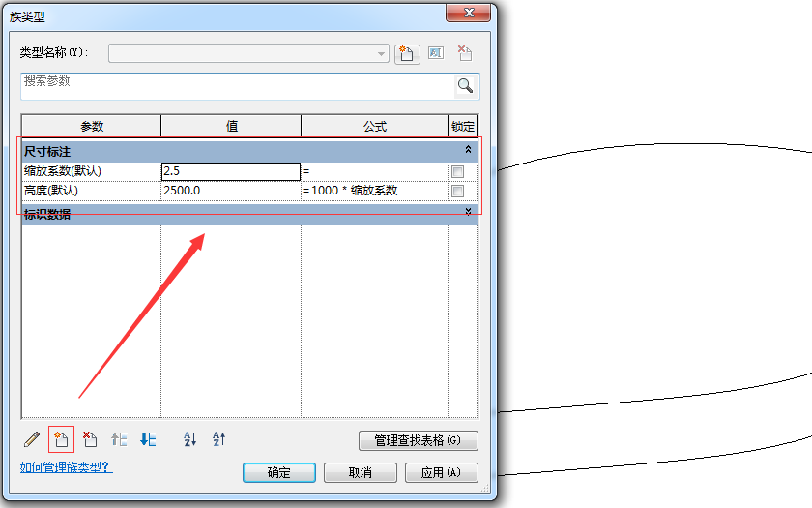The image size is (812, 508).
Task: Click the New Parameter icon at bottom
Action: (x=61, y=439)
